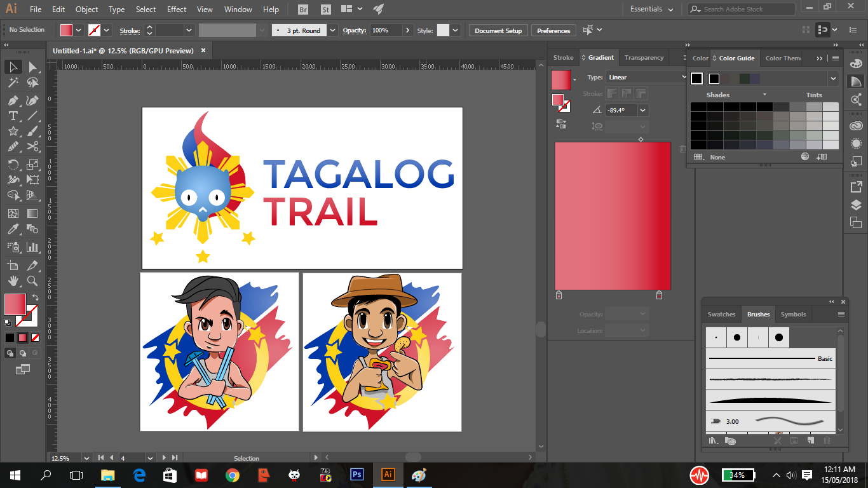Image resolution: width=868 pixels, height=488 pixels.
Task: Open Chrome from the taskbar
Action: [x=232, y=475]
